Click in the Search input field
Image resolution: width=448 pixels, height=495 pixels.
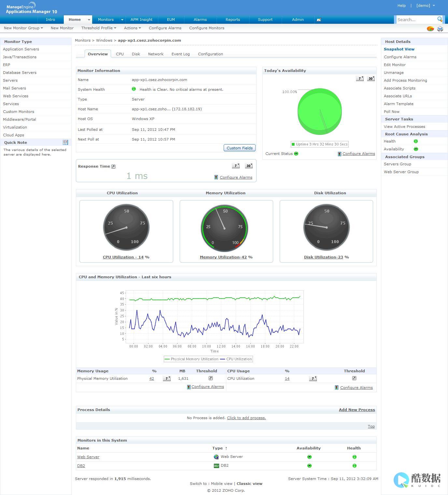point(416,20)
